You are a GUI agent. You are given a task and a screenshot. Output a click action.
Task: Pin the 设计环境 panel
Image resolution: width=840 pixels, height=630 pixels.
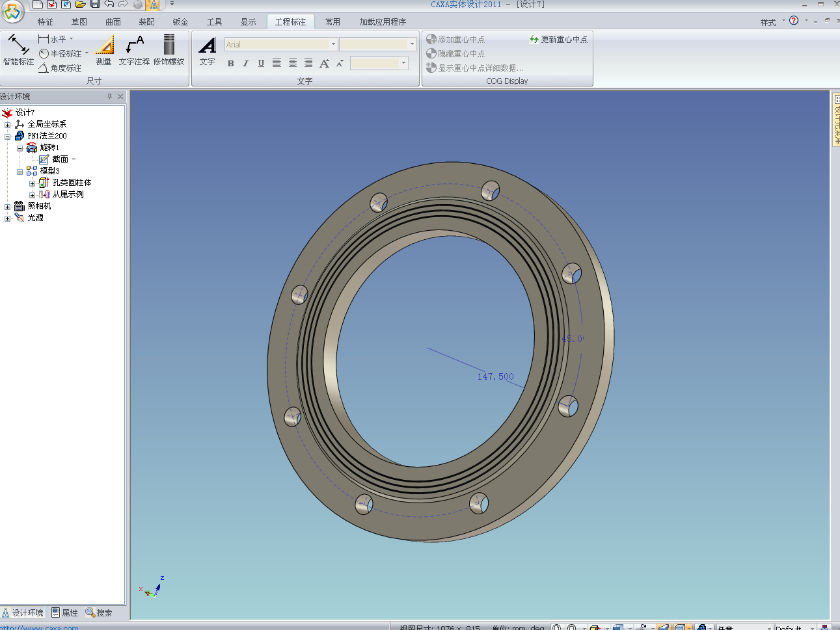coord(109,96)
